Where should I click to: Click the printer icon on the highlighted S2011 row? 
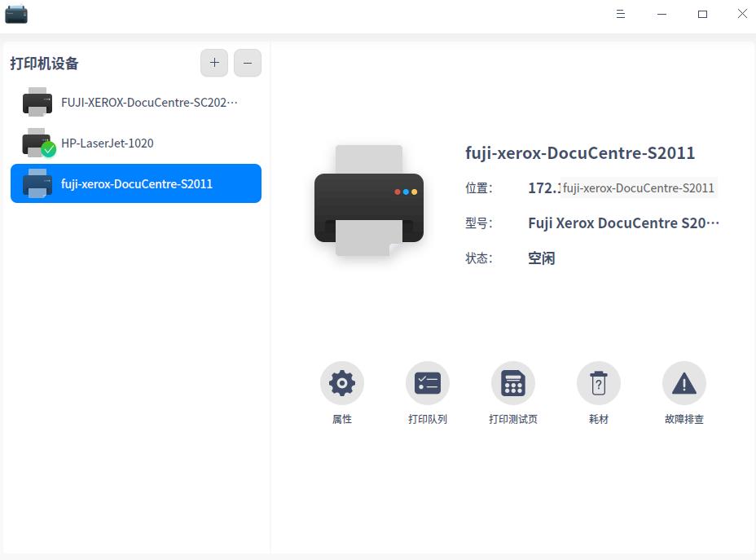(x=37, y=183)
